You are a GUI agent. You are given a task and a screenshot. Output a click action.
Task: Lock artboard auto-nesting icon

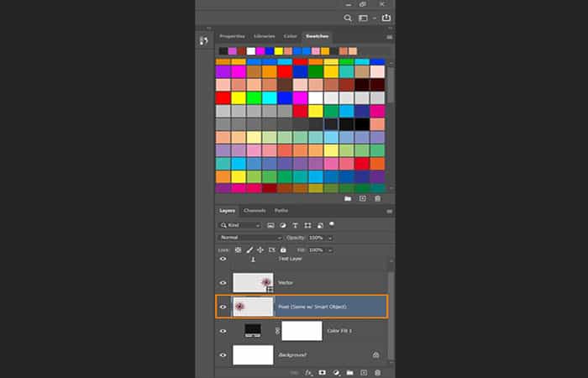[x=272, y=249]
